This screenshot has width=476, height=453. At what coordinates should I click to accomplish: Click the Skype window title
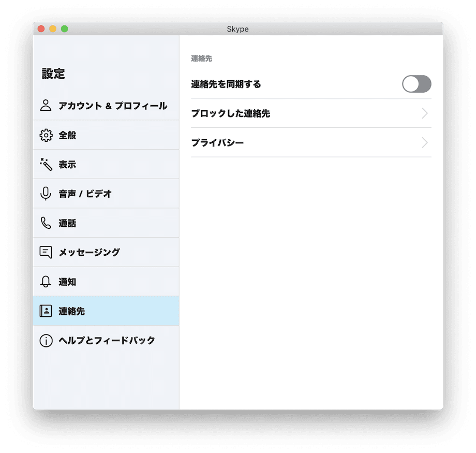click(237, 29)
